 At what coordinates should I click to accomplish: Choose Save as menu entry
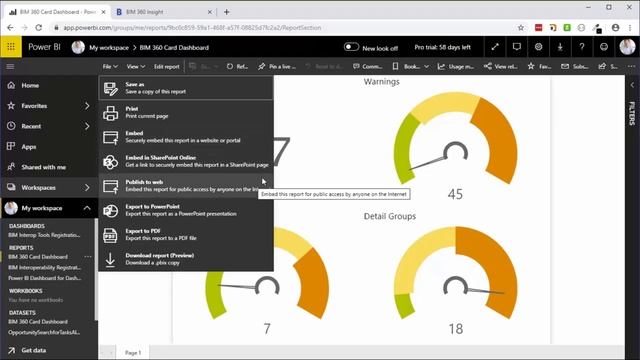pyautogui.click(x=186, y=88)
